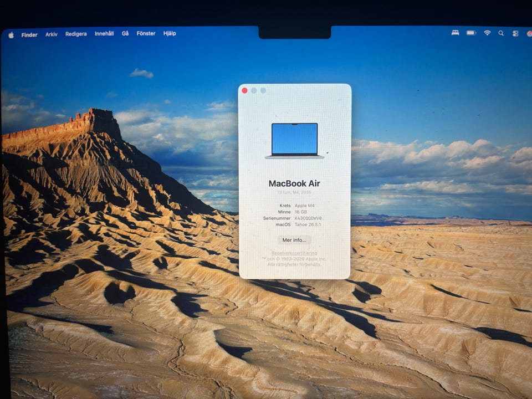Click the MacBook Air laptop image

click(294, 140)
